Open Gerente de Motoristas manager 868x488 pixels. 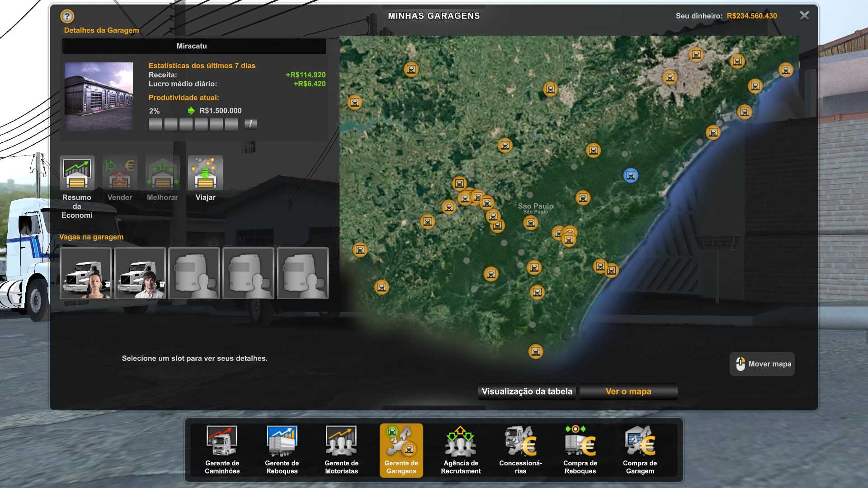pyautogui.click(x=341, y=450)
